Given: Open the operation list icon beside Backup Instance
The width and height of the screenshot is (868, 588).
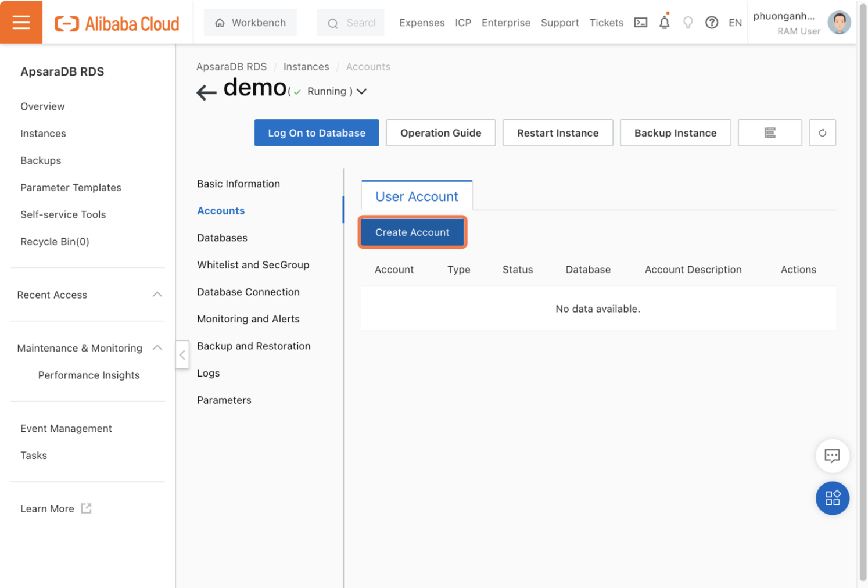Looking at the screenshot, I should tap(770, 132).
